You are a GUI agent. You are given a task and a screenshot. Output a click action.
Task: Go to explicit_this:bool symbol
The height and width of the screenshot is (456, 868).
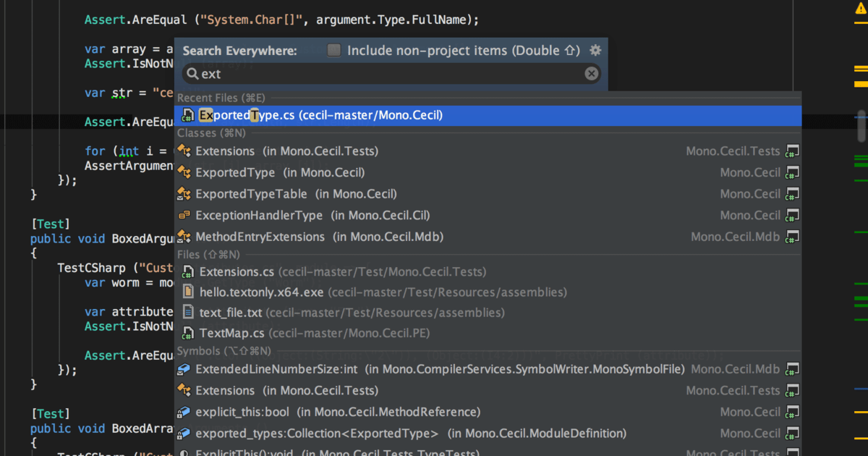242,412
